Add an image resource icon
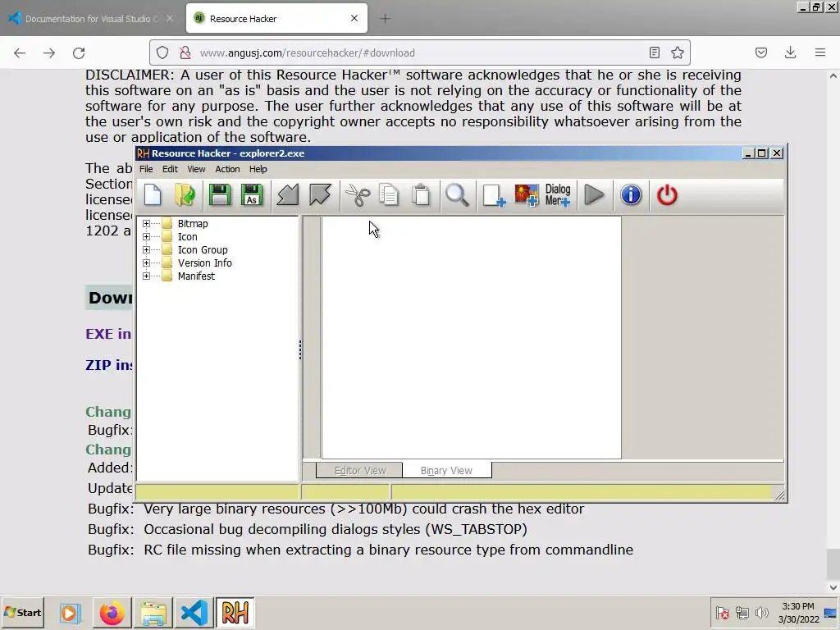This screenshot has height=630, width=840. (x=526, y=195)
